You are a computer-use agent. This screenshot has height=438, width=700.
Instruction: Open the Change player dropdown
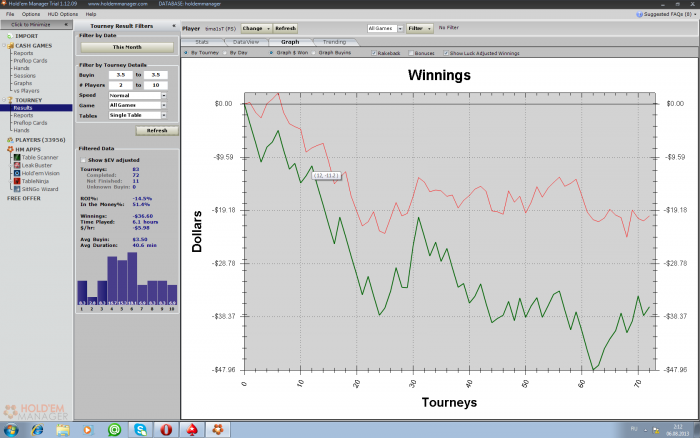pos(256,28)
